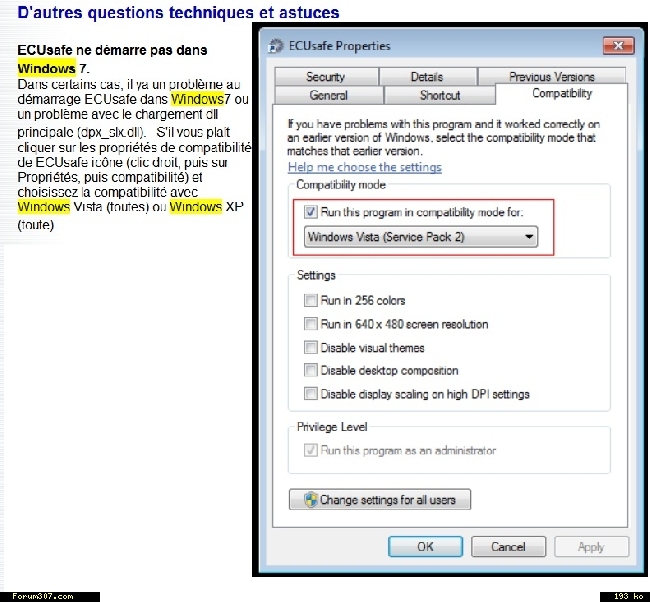650x602 pixels.
Task: Click the shield icon on Change settings button
Action: pos(310,500)
